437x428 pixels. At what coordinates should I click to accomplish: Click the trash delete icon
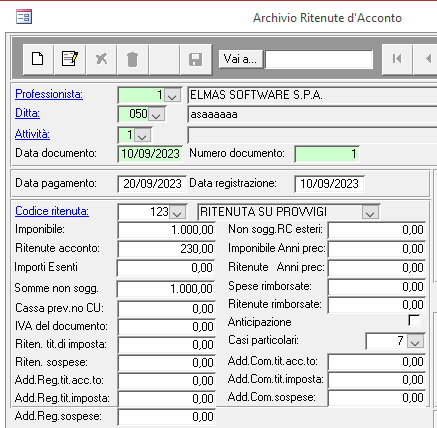[132, 59]
